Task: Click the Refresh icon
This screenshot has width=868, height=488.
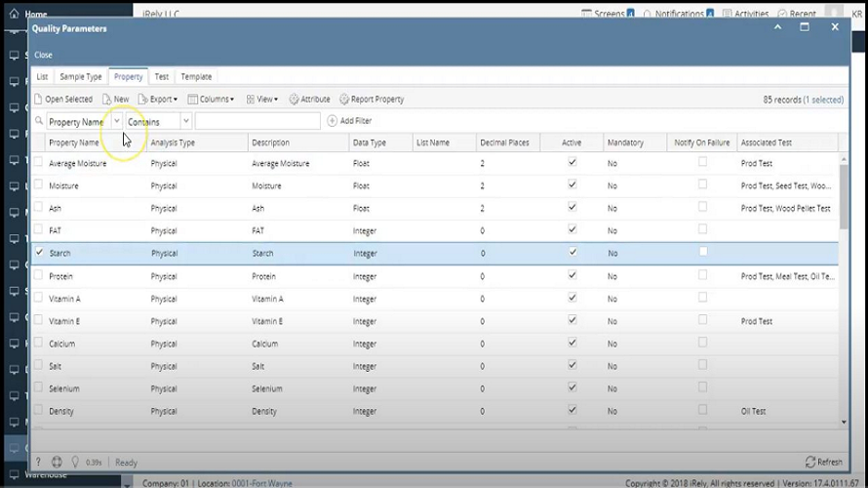Action: [x=810, y=462]
